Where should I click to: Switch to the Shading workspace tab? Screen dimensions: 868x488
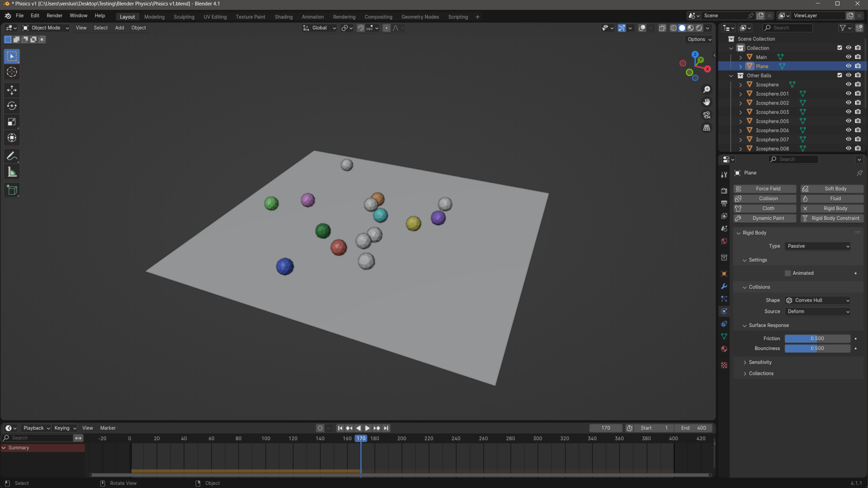click(283, 17)
